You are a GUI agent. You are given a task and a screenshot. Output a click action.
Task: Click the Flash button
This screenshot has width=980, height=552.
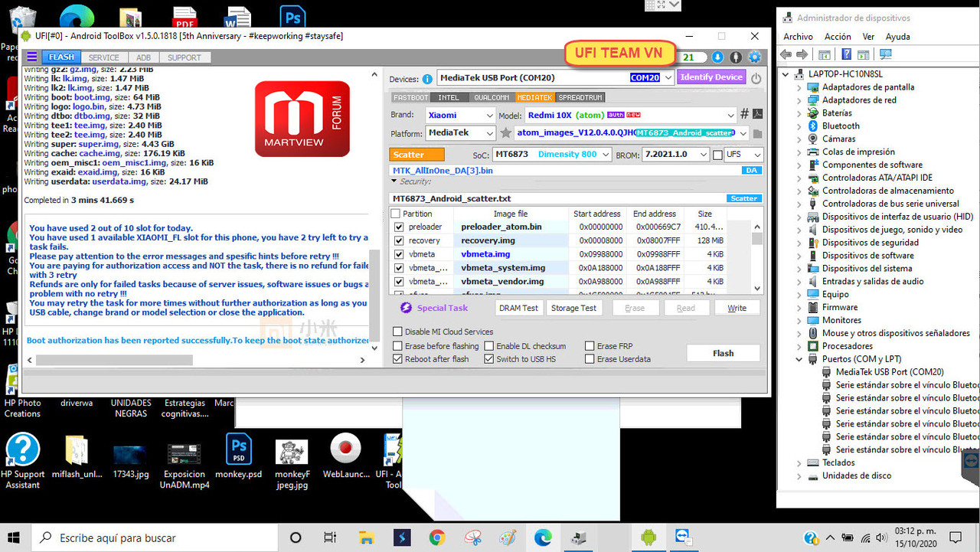coord(723,353)
